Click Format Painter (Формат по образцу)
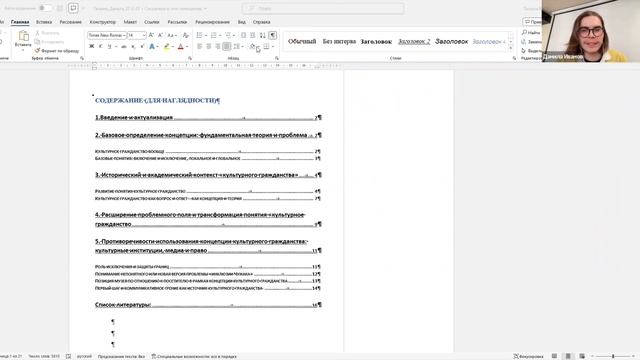Image resolution: width=640 pixels, height=360 pixels. pos(56,51)
